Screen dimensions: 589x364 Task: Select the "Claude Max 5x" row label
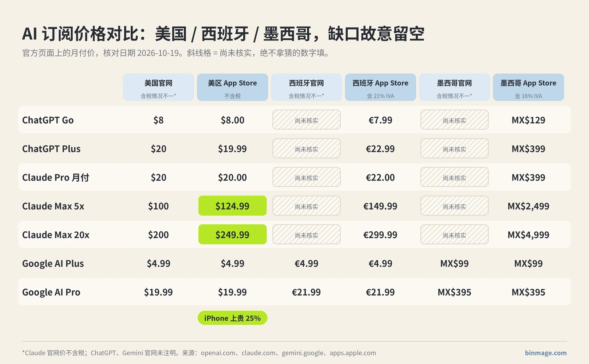click(53, 206)
